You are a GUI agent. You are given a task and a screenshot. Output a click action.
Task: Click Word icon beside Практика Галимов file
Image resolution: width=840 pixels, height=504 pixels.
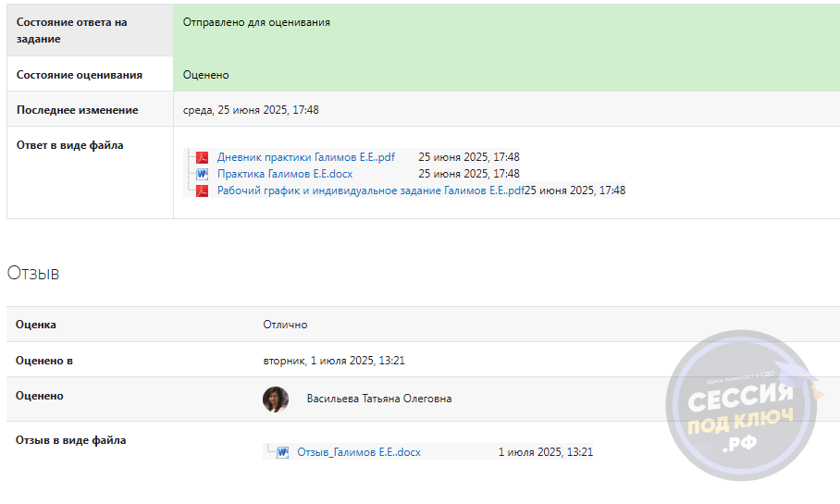click(x=202, y=174)
